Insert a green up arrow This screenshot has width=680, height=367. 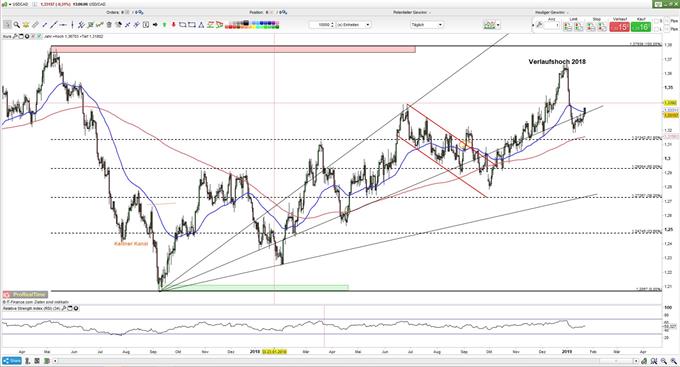pyautogui.click(x=165, y=25)
